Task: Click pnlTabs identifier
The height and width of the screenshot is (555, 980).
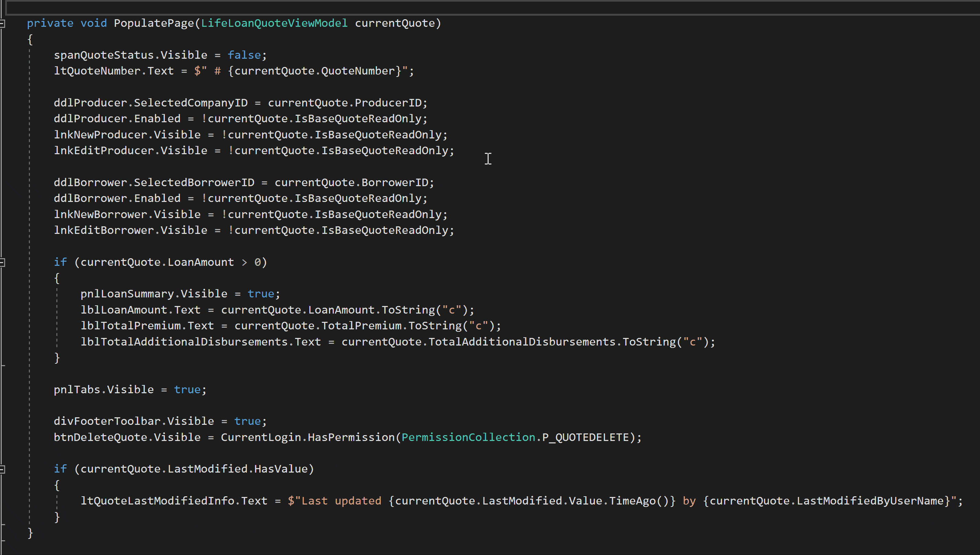Action: tap(77, 389)
